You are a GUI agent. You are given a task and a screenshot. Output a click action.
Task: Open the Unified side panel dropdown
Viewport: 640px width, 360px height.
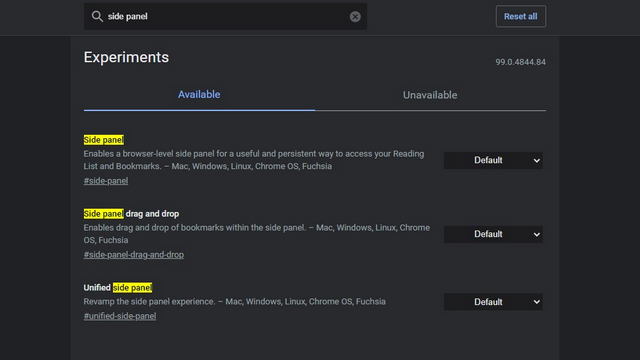pos(493,302)
